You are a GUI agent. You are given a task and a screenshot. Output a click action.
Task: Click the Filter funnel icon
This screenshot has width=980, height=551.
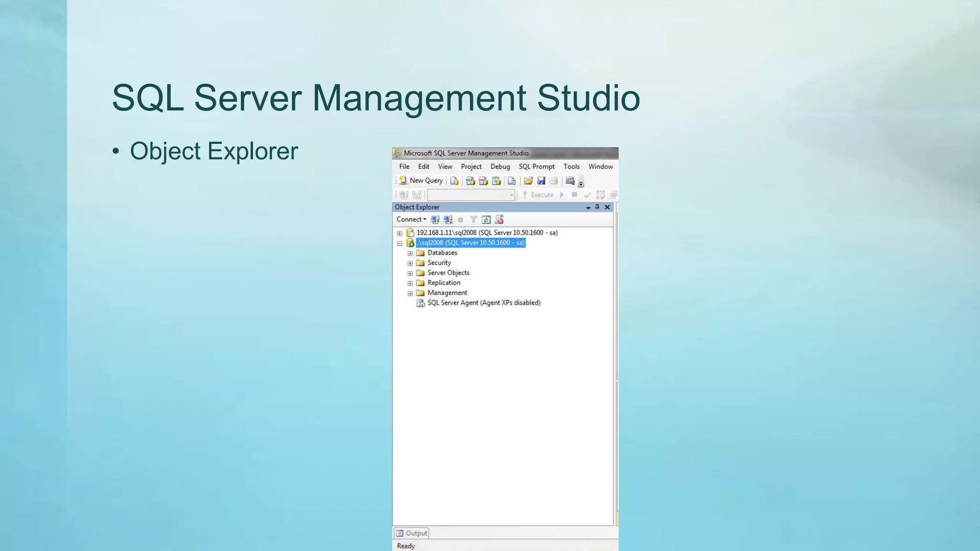click(x=473, y=220)
